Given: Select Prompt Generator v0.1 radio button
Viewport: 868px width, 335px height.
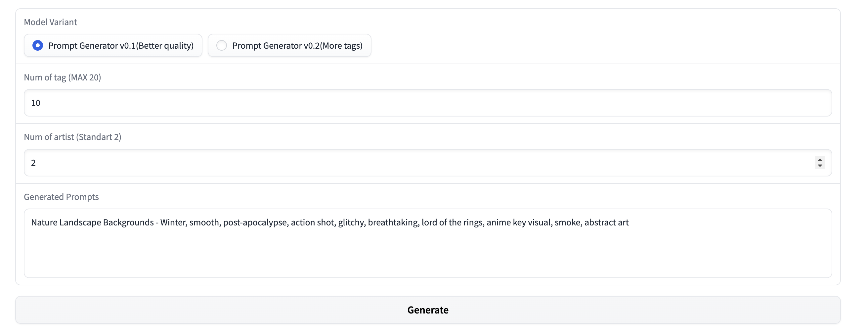Looking at the screenshot, I should point(38,46).
